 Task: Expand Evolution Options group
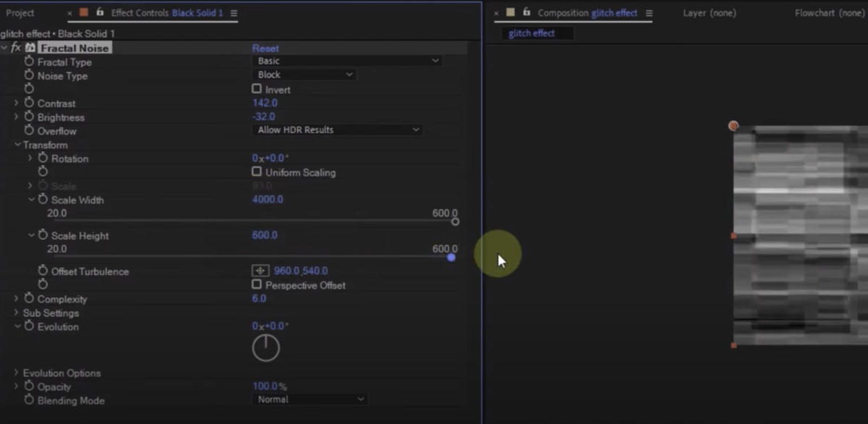17,373
